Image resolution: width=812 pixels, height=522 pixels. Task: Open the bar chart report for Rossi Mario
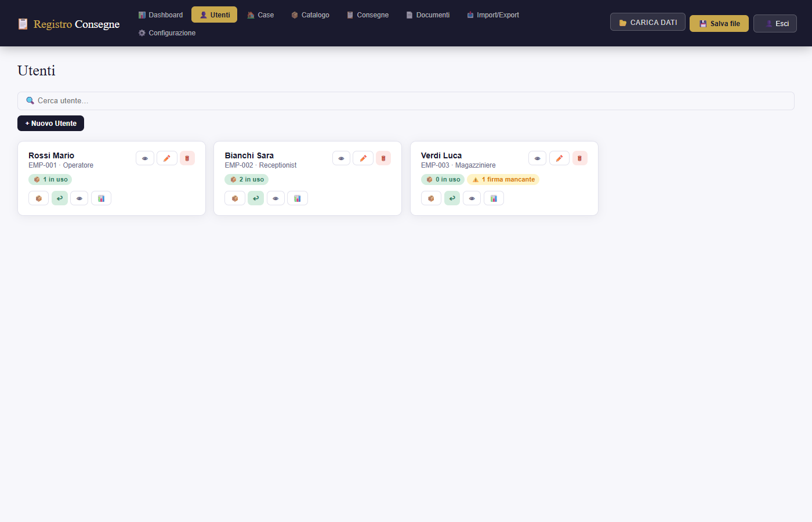101,198
